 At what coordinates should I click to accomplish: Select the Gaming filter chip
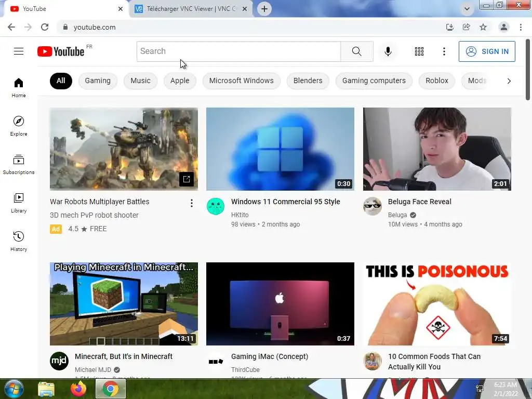(x=98, y=81)
